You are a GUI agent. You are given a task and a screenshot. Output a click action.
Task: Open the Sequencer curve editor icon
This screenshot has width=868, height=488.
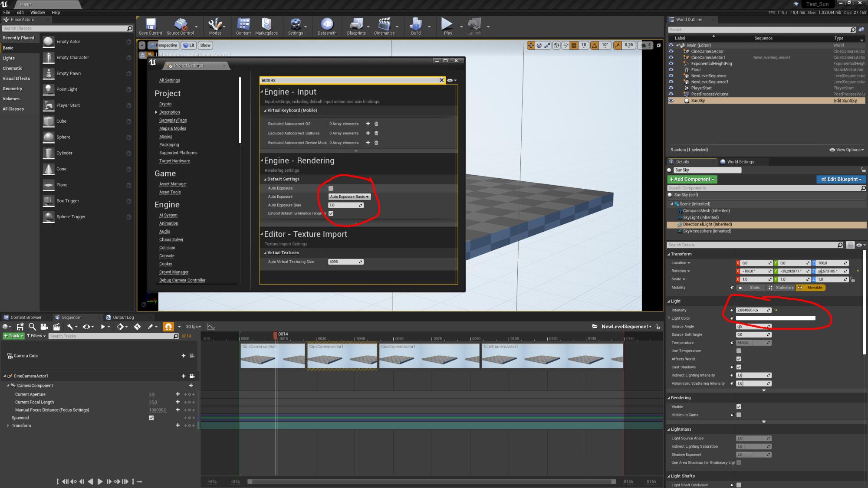pyautogui.click(x=211, y=327)
